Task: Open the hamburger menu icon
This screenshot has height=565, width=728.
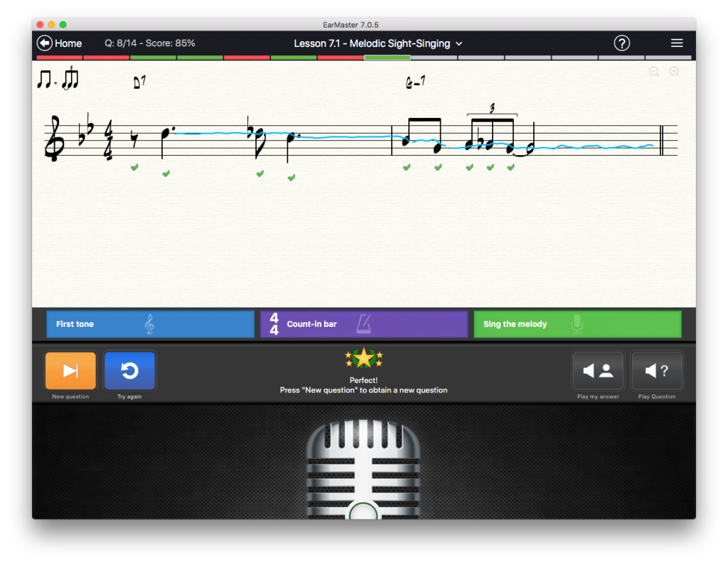Action: tap(677, 43)
